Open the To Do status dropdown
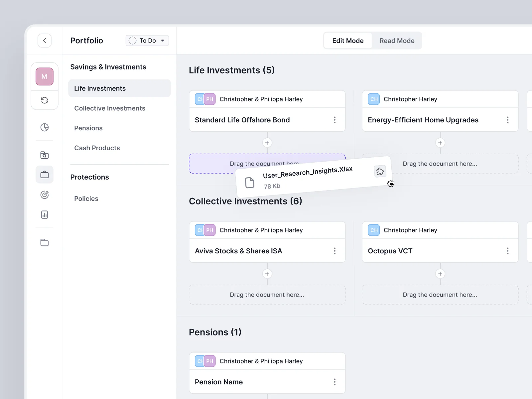Viewport: 532px width, 399px height. click(x=147, y=41)
